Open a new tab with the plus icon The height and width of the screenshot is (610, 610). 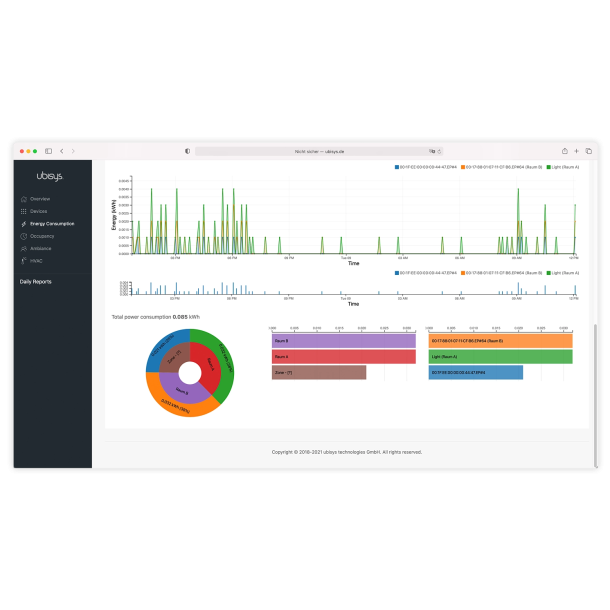pyautogui.click(x=576, y=151)
